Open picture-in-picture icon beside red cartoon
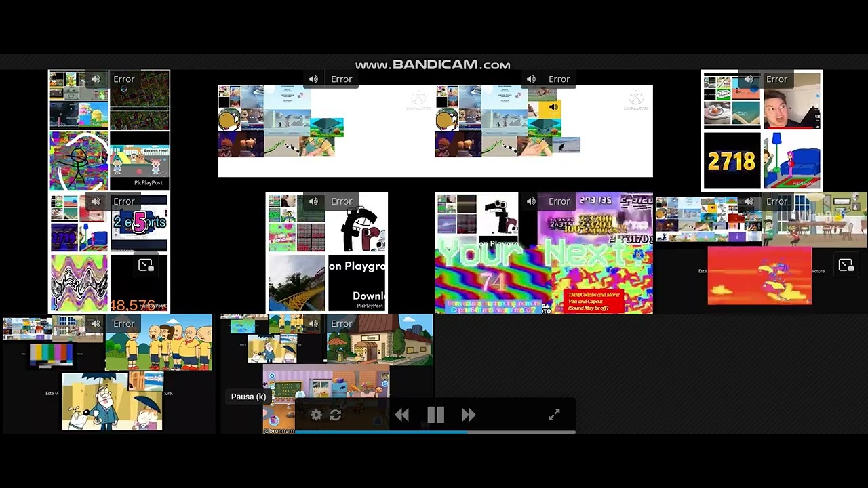This screenshot has width=868, height=488. pyautogui.click(x=846, y=266)
